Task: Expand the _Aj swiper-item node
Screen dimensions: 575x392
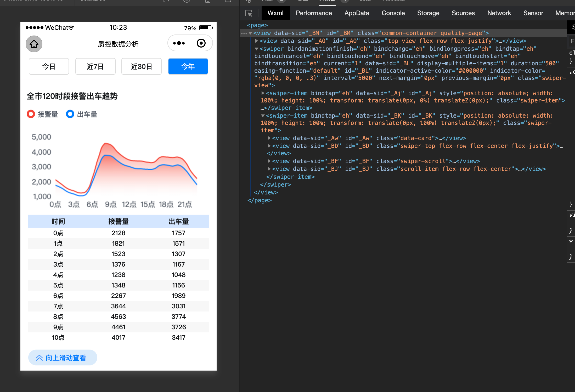Action: (x=263, y=93)
